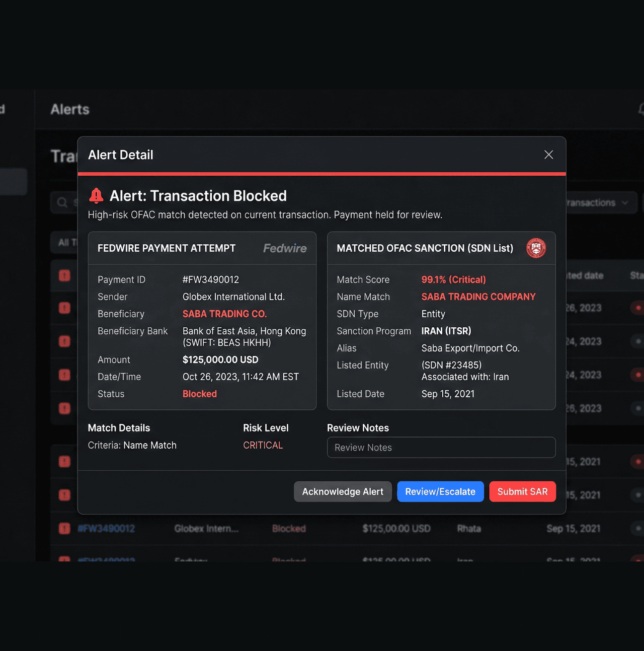Click the Review/Escalate button
This screenshot has height=651, width=644.
[440, 492]
